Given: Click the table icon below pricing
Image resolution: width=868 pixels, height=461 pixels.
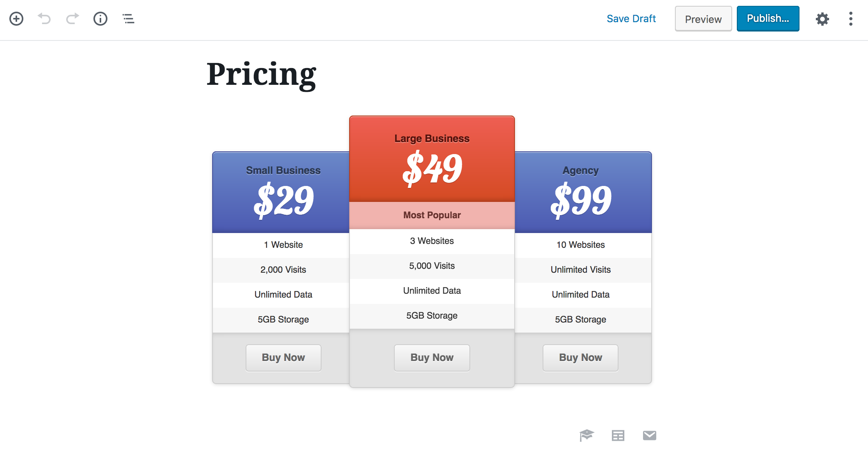Looking at the screenshot, I should [x=618, y=435].
